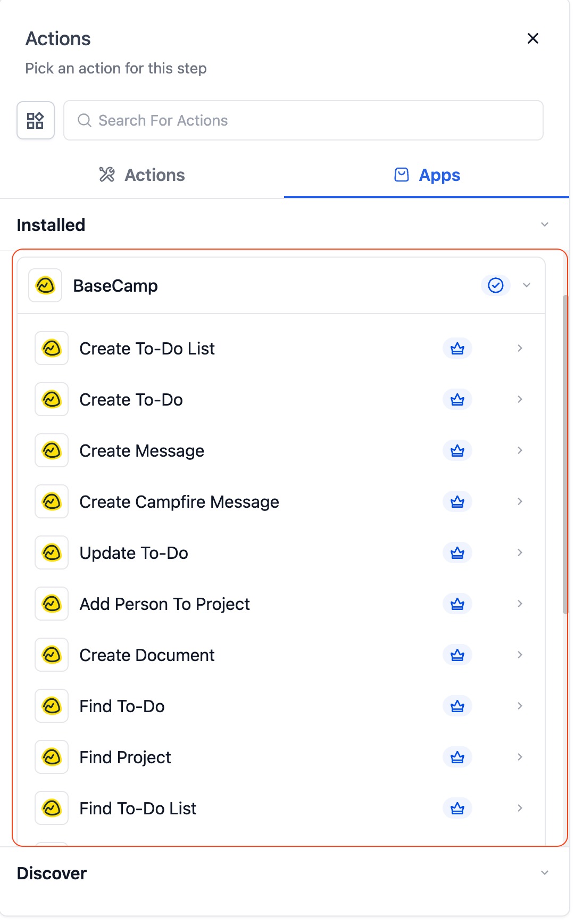Click the BaseCamp logo in app header
583x924 pixels.
click(x=45, y=286)
